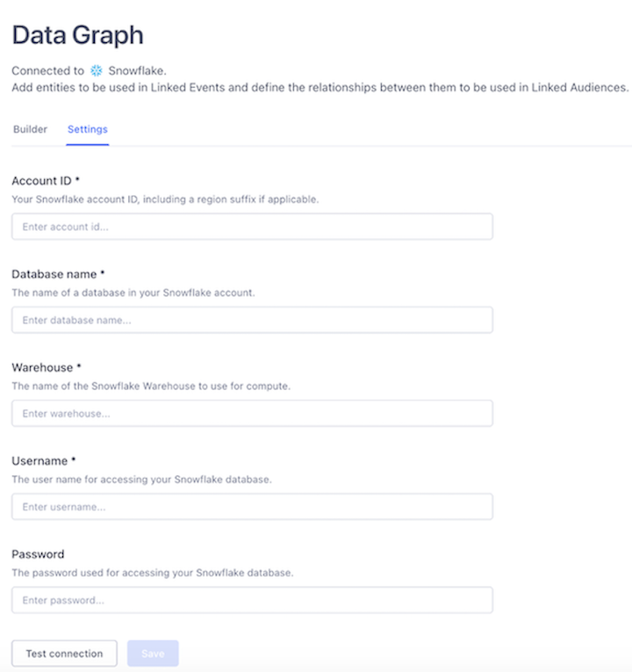Click the Warehouse compute description text
The image size is (632, 672).
click(x=151, y=386)
